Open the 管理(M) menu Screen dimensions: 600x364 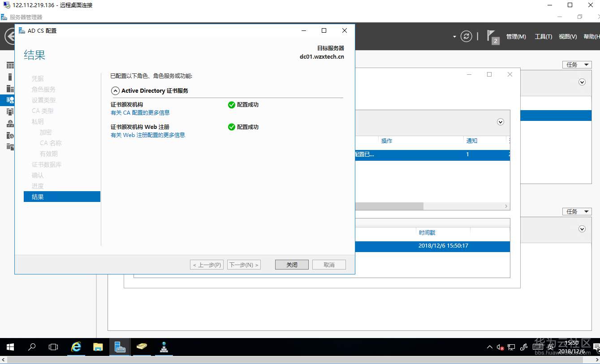[x=516, y=37]
